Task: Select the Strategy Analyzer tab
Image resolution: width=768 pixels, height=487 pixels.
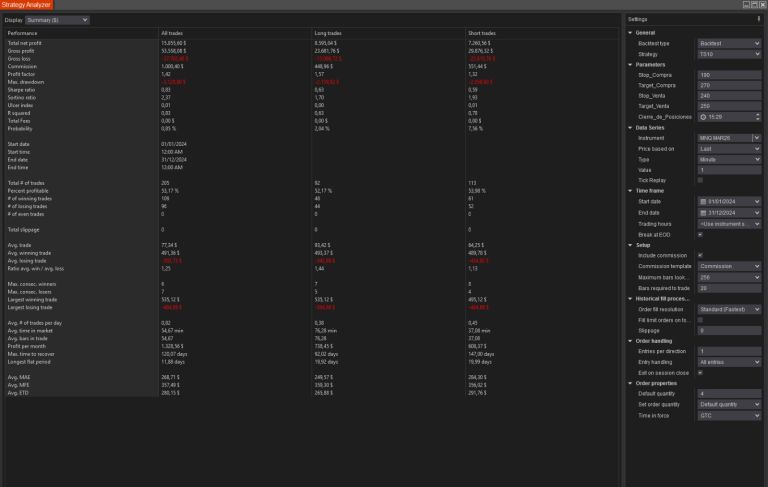Action: (27, 5)
